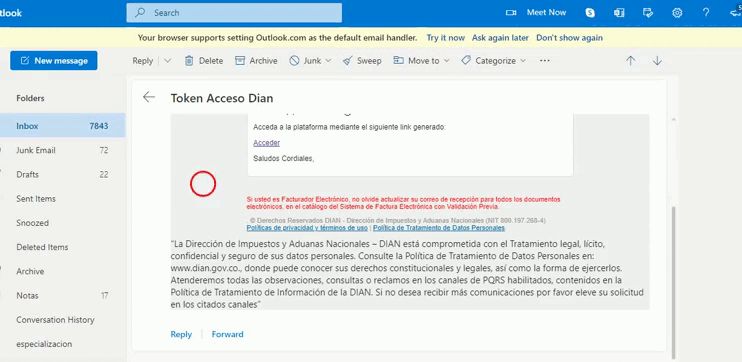
Task: Sweep messages using the Sweep button
Action: tap(362, 61)
